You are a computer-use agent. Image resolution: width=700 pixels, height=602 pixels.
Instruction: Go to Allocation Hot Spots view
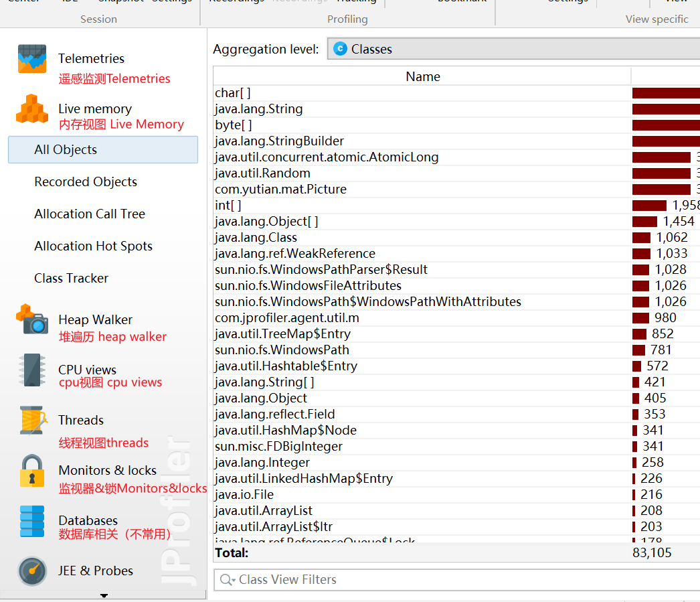pos(93,246)
